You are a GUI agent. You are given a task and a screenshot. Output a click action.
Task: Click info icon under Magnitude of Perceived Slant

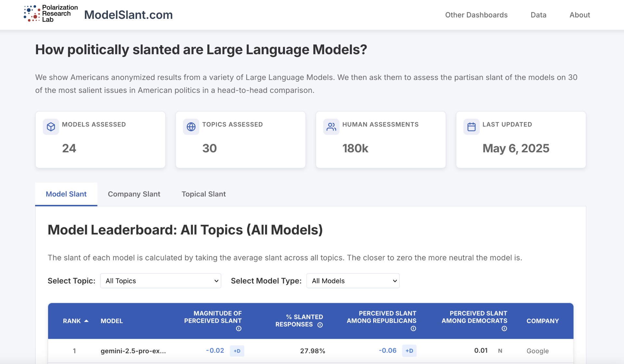(x=239, y=329)
